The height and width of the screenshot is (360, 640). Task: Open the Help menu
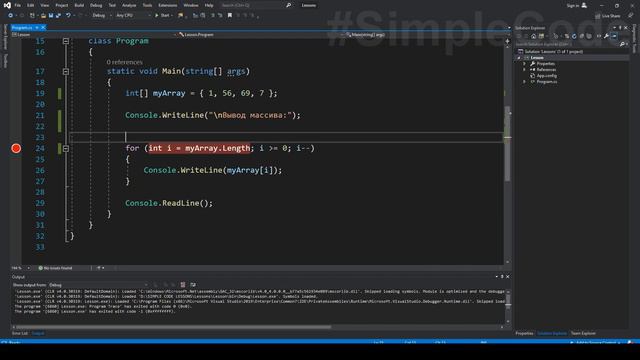(x=209, y=5)
